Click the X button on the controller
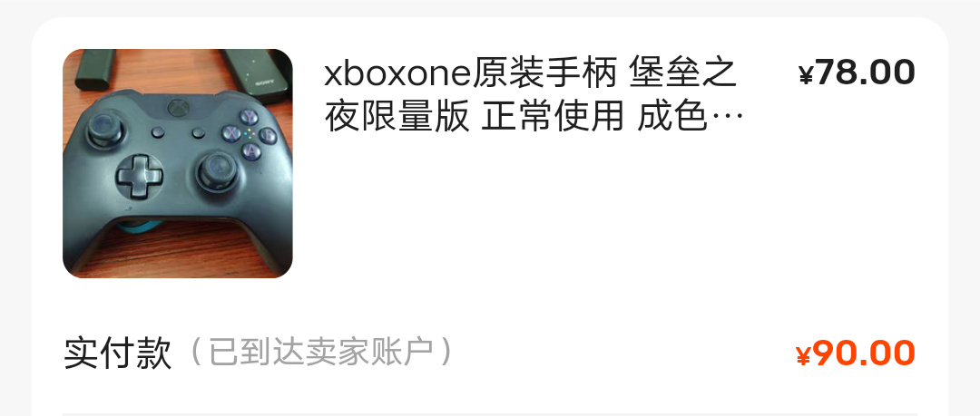The width and height of the screenshot is (980, 416). [231, 133]
